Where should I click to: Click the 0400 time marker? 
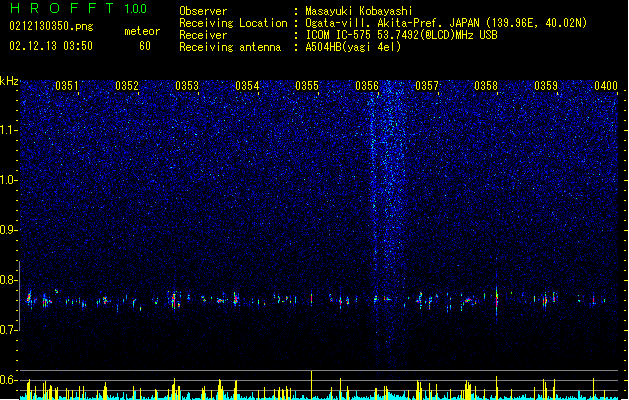(606, 86)
